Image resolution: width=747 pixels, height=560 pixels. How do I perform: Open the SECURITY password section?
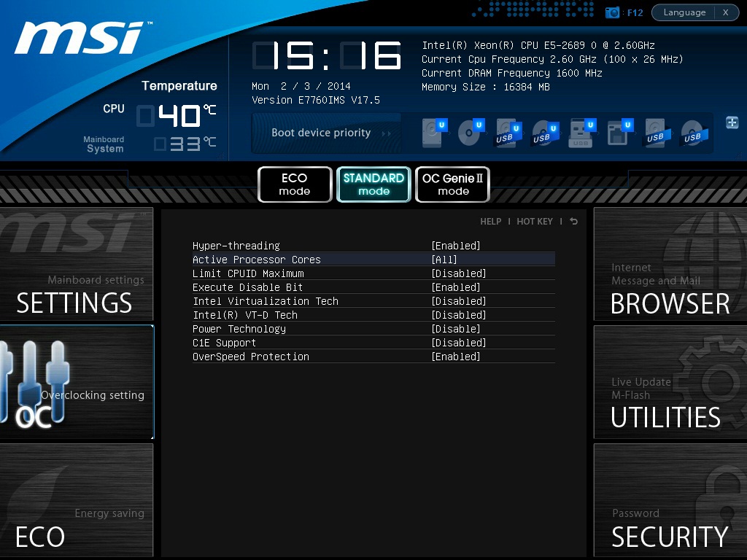670,500
